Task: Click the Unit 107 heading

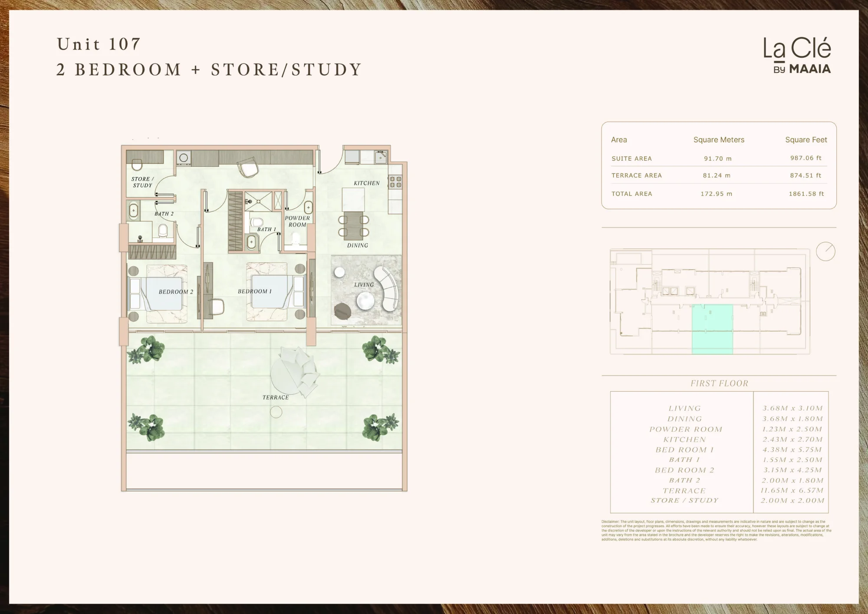Action: [99, 44]
